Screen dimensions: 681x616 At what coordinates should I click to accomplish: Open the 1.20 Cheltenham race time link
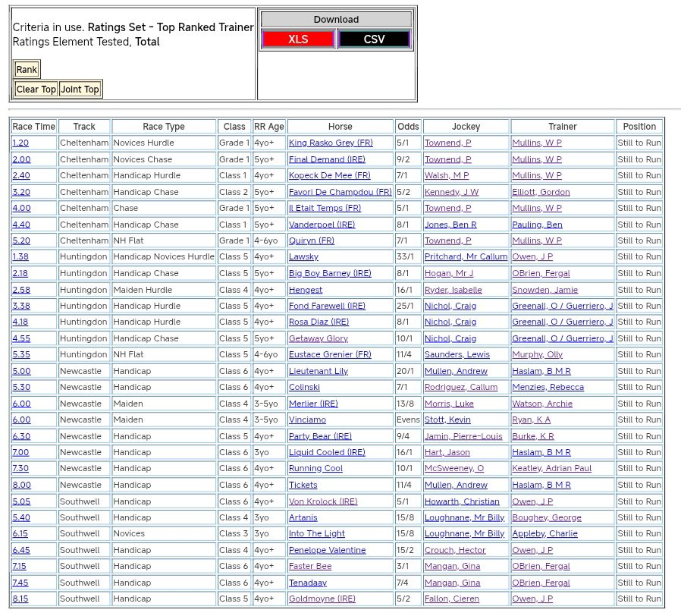[x=20, y=143]
